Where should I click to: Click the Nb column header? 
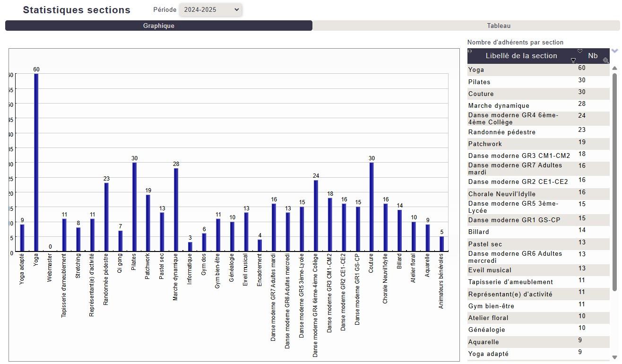(592, 56)
